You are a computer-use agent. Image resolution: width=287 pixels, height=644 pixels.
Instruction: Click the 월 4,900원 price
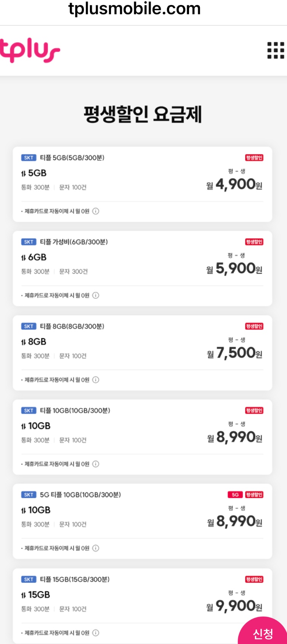[x=234, y=185]
